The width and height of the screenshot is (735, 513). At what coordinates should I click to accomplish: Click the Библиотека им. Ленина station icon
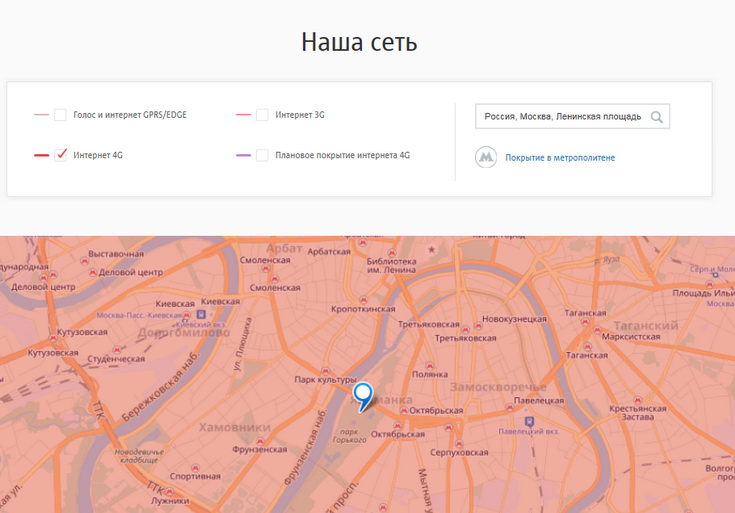(392, 253)
